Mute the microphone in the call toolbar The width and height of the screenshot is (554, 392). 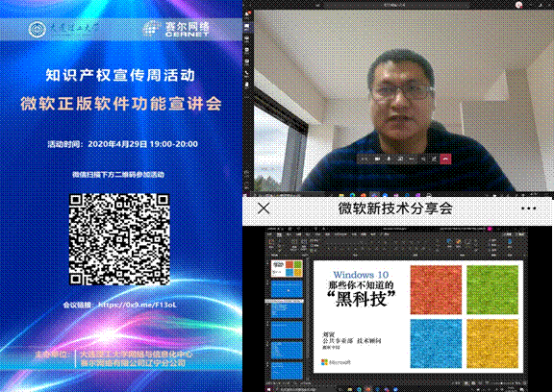(x=389, y=159)
